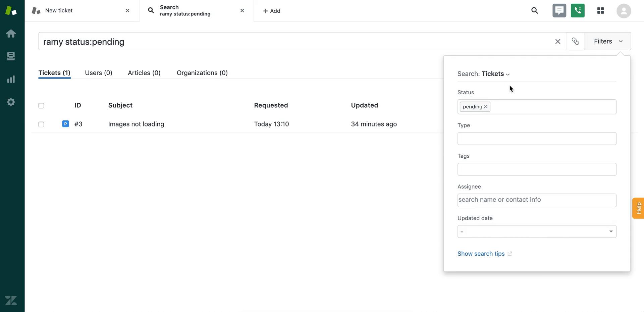Open Zendesk products grid icon
Screen dimensions: 644x312
pyautogui.click(x=600, y=11)
